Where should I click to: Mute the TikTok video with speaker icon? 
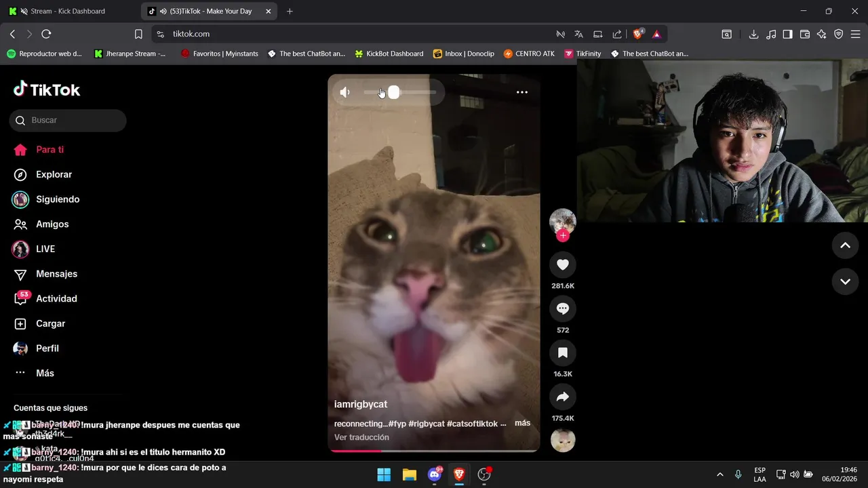click(x=345, y=92)
